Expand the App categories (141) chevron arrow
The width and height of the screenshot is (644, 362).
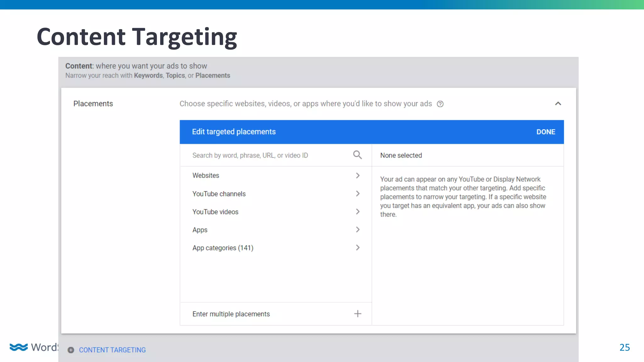coord(358,248)
